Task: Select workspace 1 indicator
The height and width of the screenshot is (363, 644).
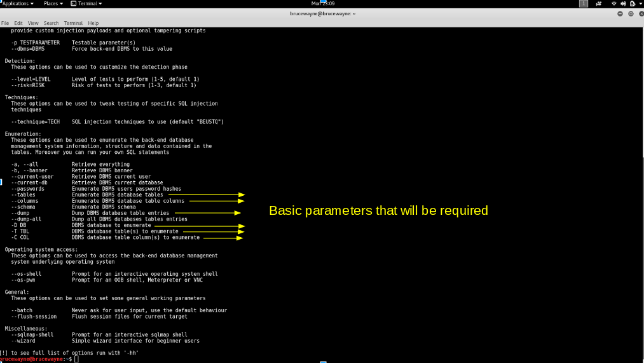Action: tap(583, 4)
